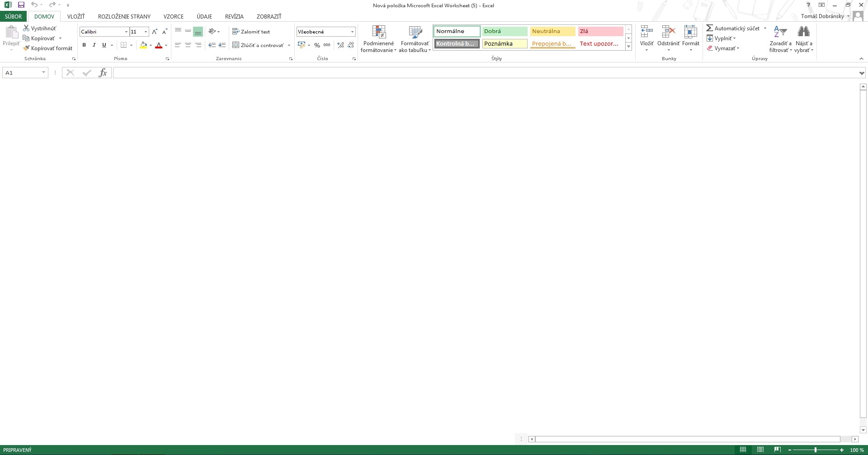Open Nájsť a vybrať binoculars tool
This screenshot has width=868, height=455.
point(803,32)
